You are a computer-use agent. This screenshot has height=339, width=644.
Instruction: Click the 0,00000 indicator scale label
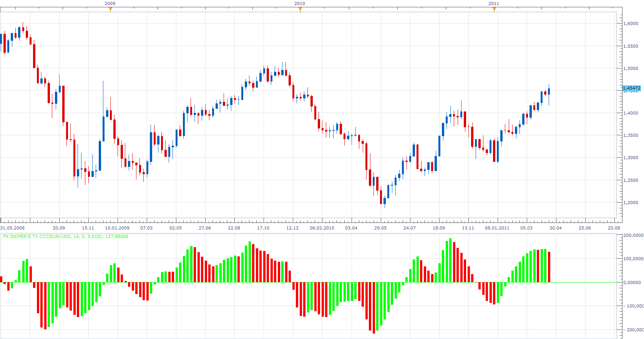point(632,282)
